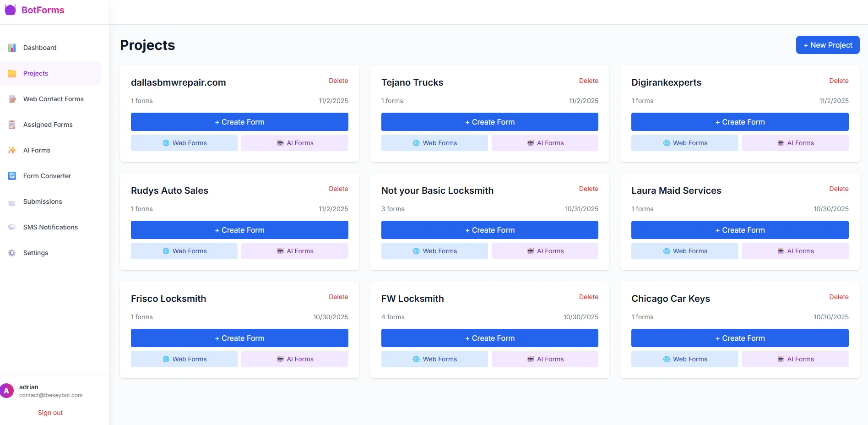Navigate to Submissions in the sidebar
868x425 pixels.
(43, 202)
